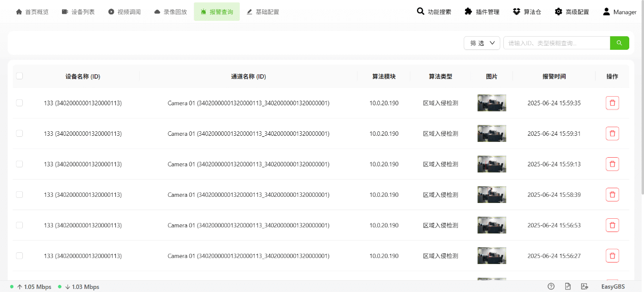
Task: Delete the alarm from 15:59:31
Action: click(x=612, y=134)
